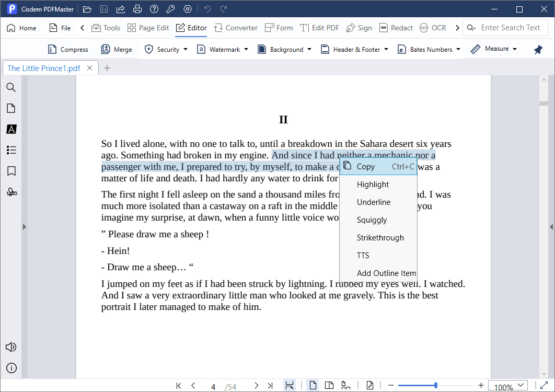Open the Form tab
Viewport: 555px width, 392px height.
pyautogui.click(x=279, y=28)
